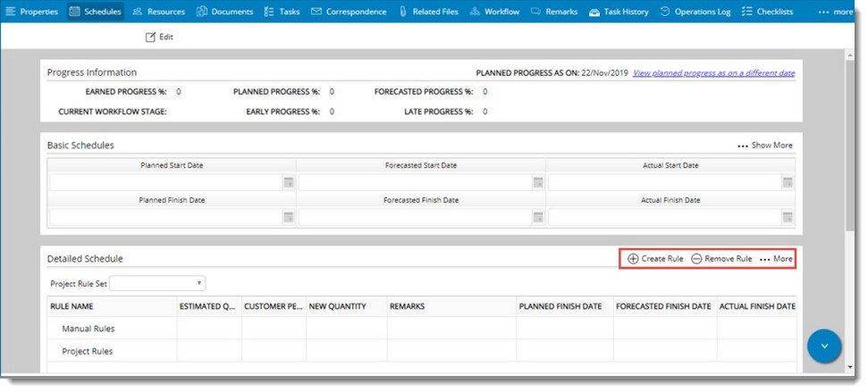The width and height of the screenshot is (868, 392).
Task: Open calendar picker for Planned Start Date
Action: coord(289,182)
